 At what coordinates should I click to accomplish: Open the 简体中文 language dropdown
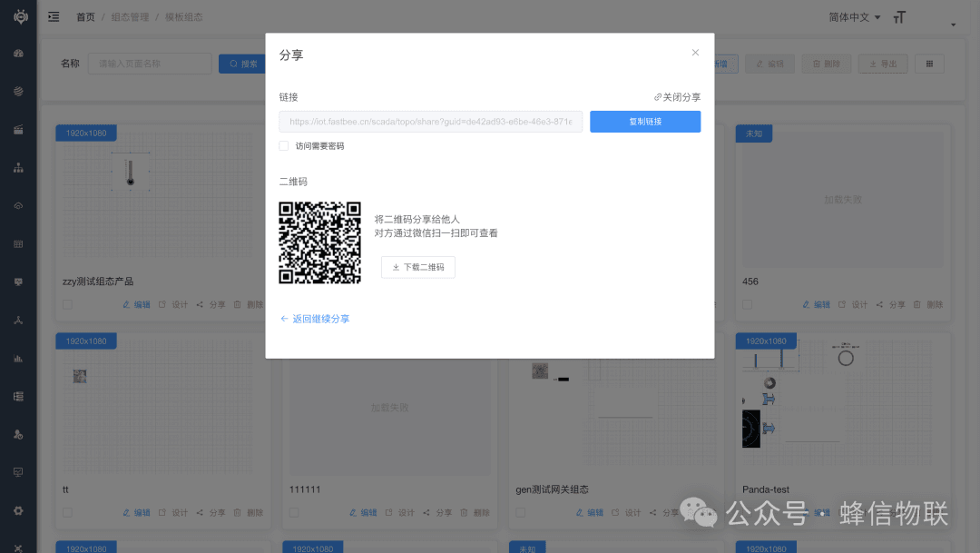[x=855, y=17]
